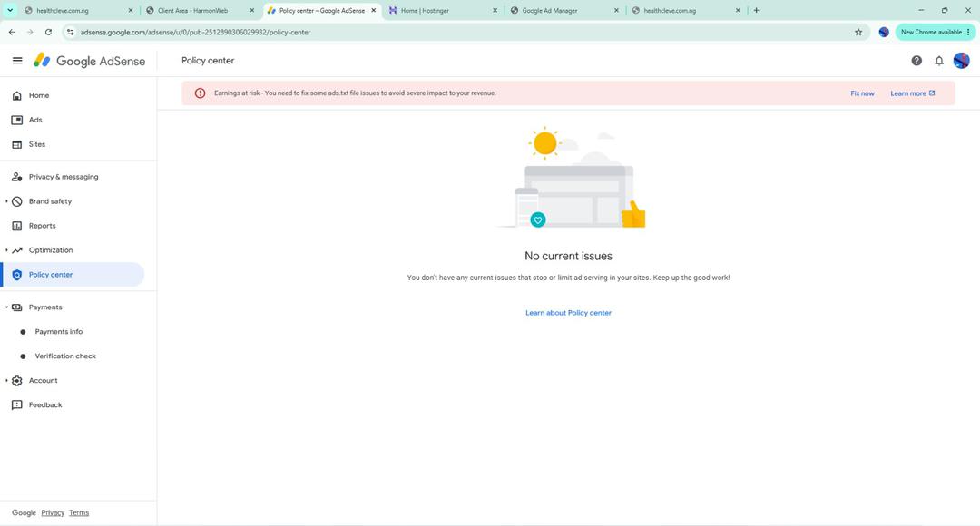Click the Ads icon in sidebar

point(17,120)
